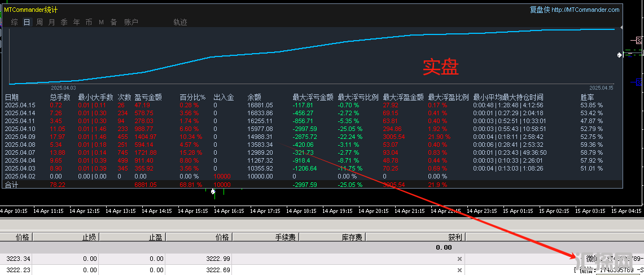Open the 账户 account tab
Viewport: 644px width, 275px height.
131,22
